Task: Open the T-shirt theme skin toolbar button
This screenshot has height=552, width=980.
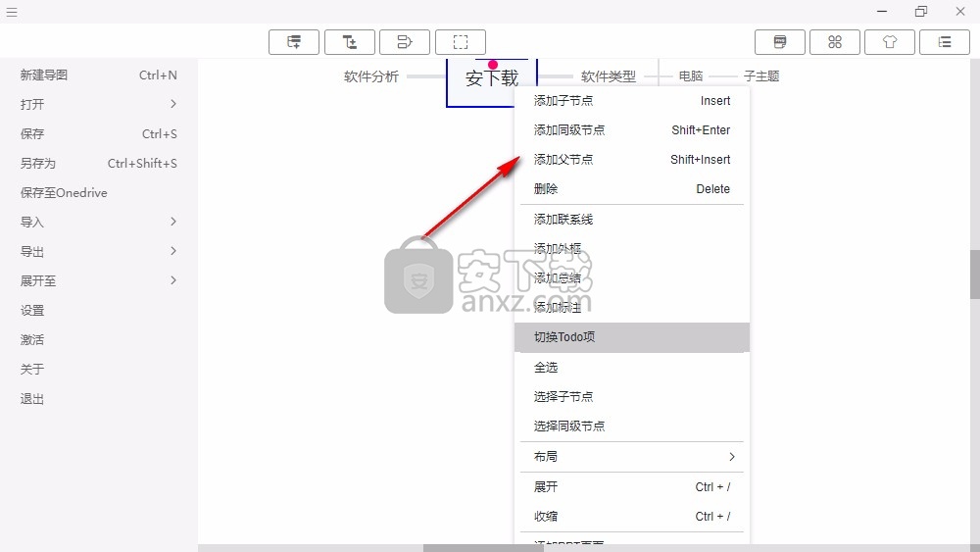Action: tap(890, 42)
